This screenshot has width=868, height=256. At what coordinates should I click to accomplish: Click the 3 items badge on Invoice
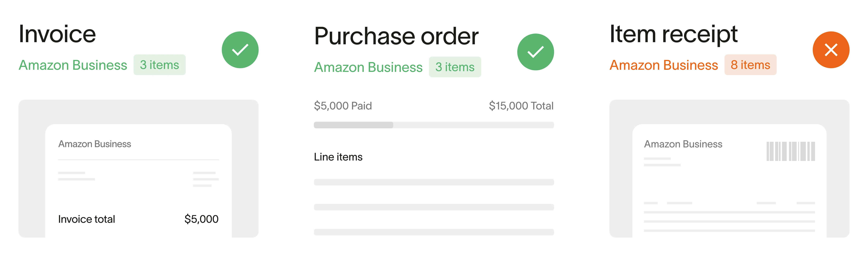click(159, 65)
